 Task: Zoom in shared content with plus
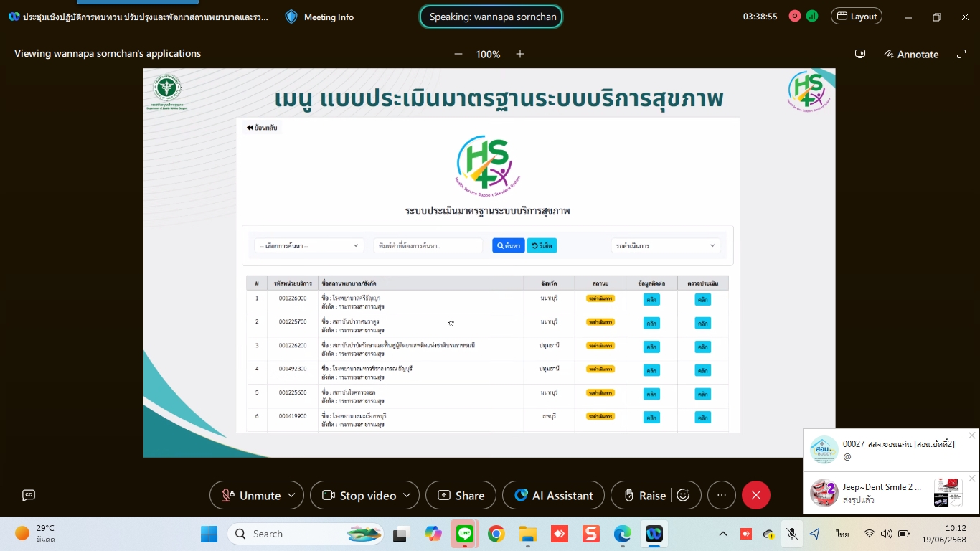tap(520, 54)
